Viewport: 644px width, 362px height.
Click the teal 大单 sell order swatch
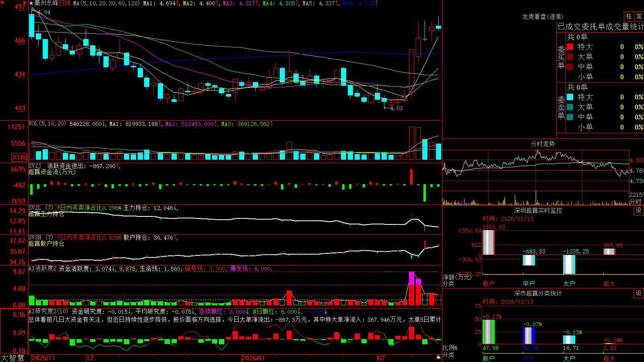click(570, 107)
